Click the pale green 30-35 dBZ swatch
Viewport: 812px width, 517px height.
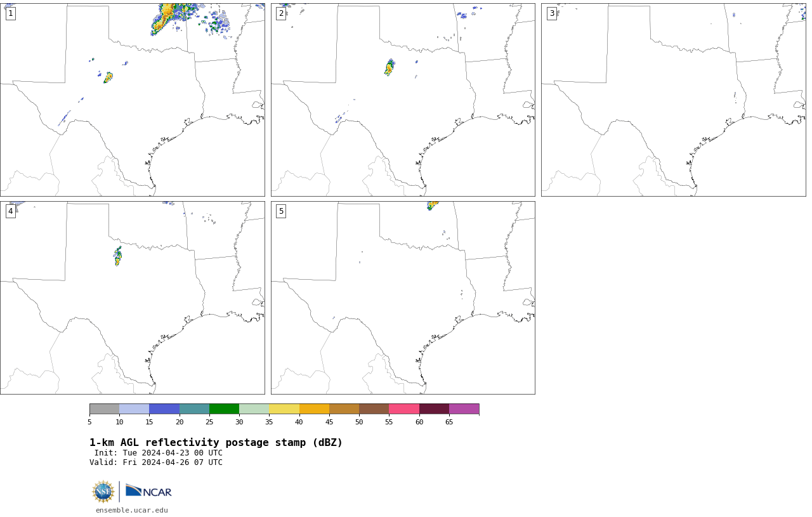click(x=254, y=409)
